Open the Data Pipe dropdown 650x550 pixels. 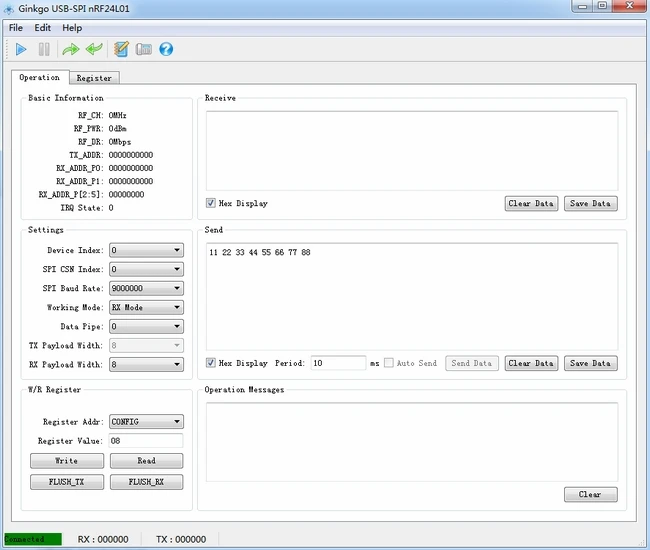coord(146,327)
